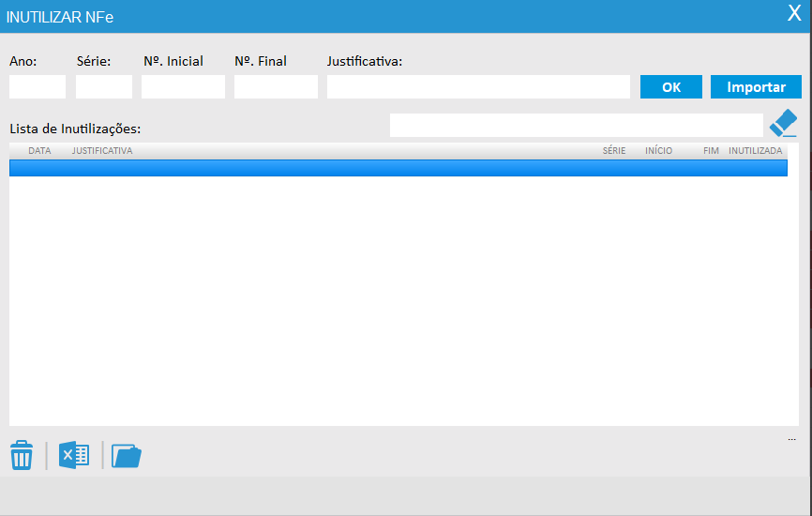Screen dimensions: 812x516
Task: Click the JUSTIFICATIVA column header
Action: point(102,151)
